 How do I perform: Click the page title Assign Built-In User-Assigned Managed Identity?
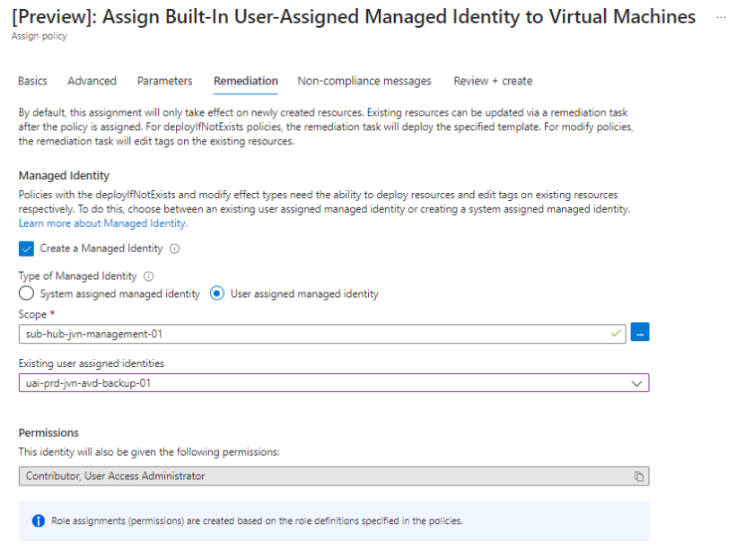click(354, 17)
